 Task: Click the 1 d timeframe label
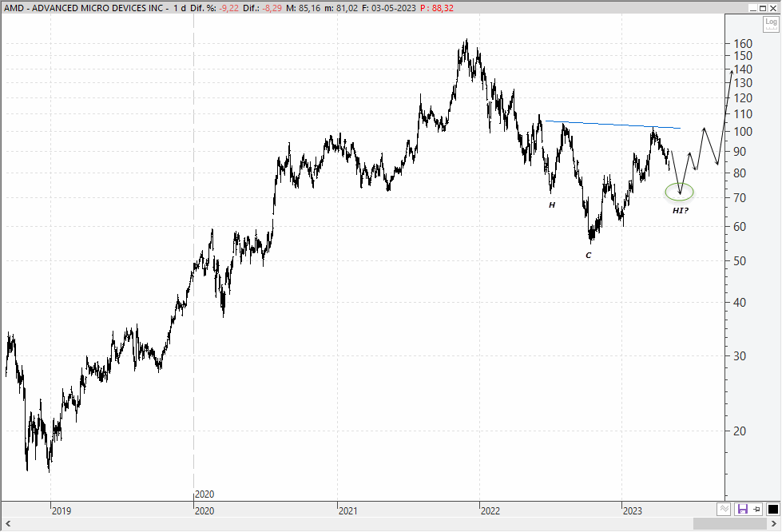click(x=180, y=8)
